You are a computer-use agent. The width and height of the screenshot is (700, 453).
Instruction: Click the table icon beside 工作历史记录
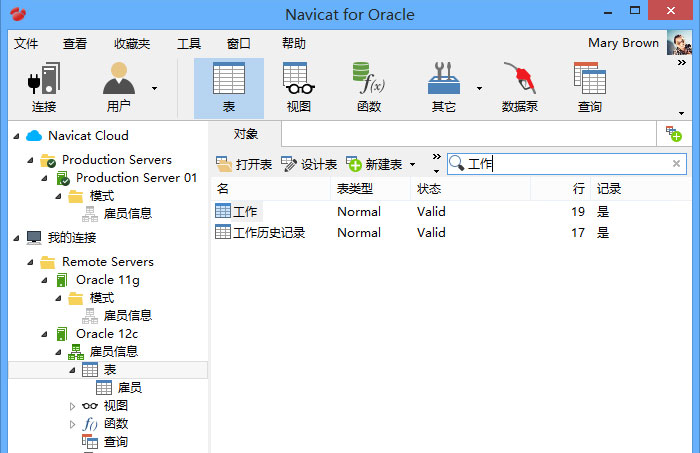[x=223, y=232]
